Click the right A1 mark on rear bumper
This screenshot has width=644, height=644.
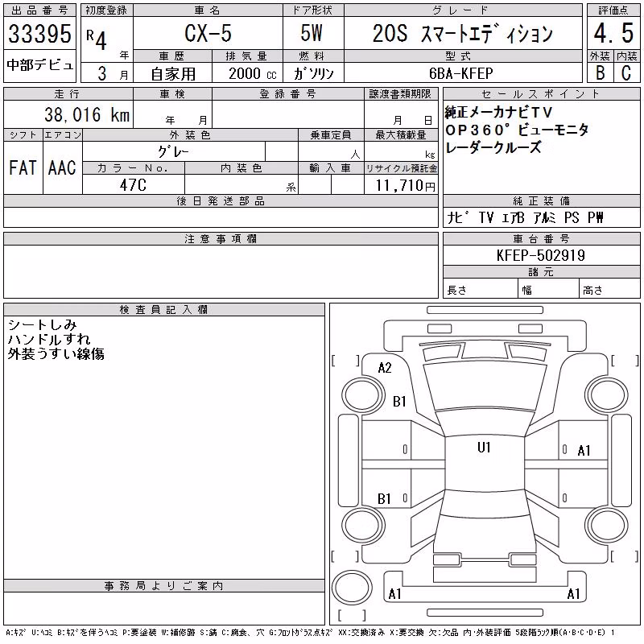tap(573, 594)
